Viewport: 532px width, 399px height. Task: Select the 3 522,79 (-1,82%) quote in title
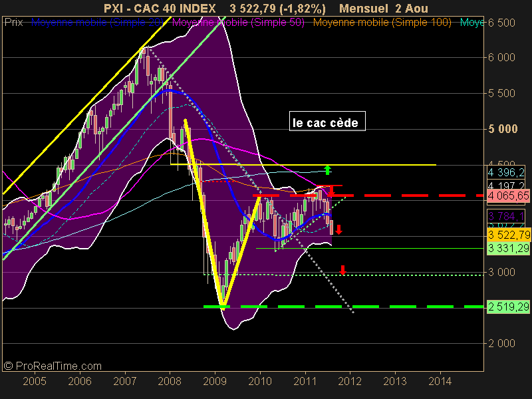277,9
